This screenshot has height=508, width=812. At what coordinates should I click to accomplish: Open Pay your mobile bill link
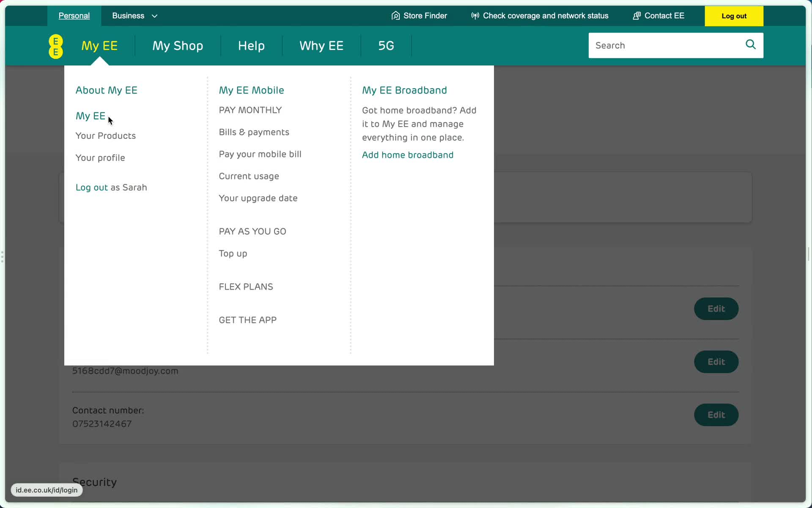[260, 154]
